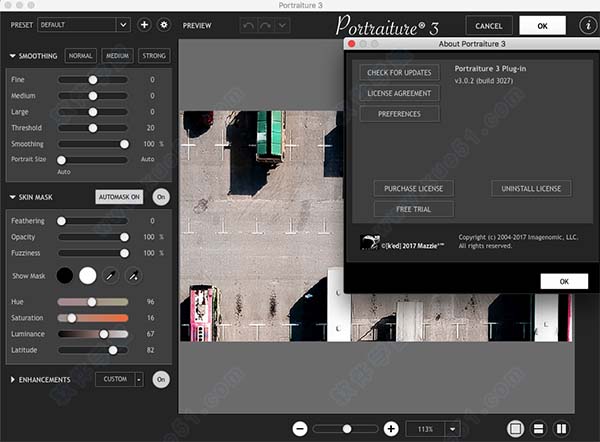Click the Threshold slider handle
The height and width of the screenshot is (442, 600).
coord(93,127)
